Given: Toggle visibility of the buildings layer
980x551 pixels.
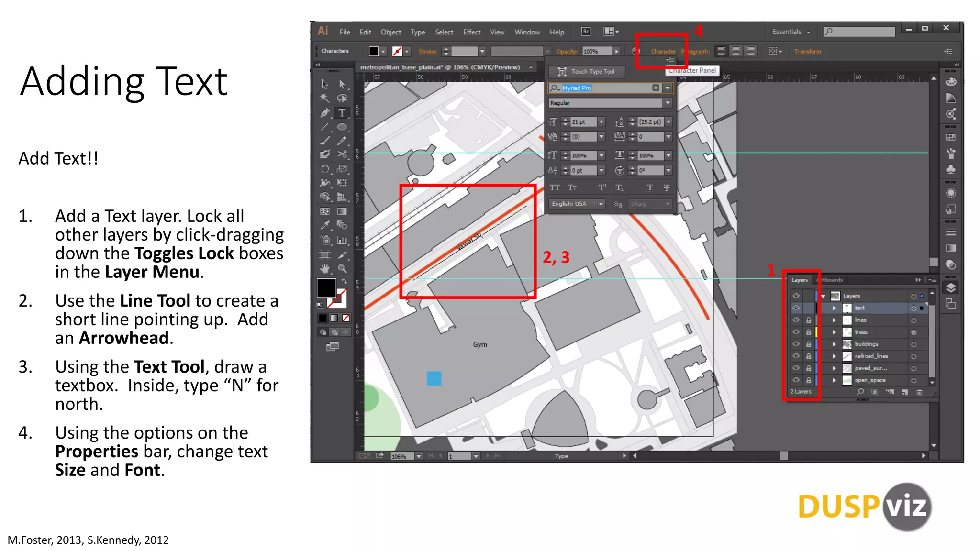Looking at the screenshot, I should [796, 344].
